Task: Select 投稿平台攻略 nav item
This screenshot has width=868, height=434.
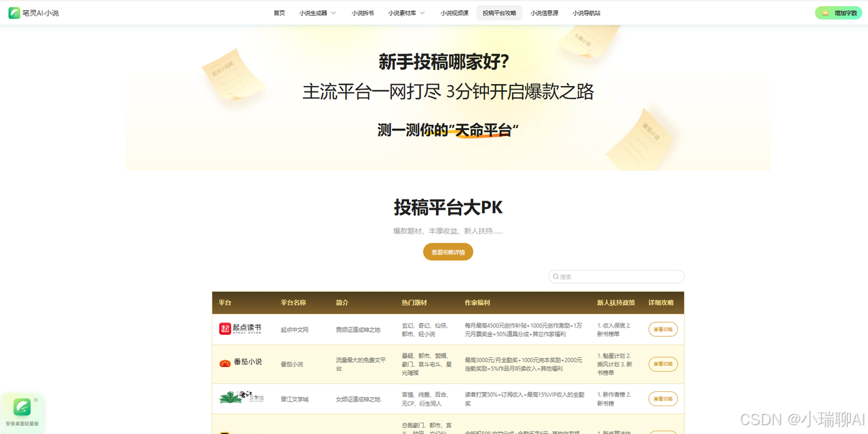Action: (499, 13)
